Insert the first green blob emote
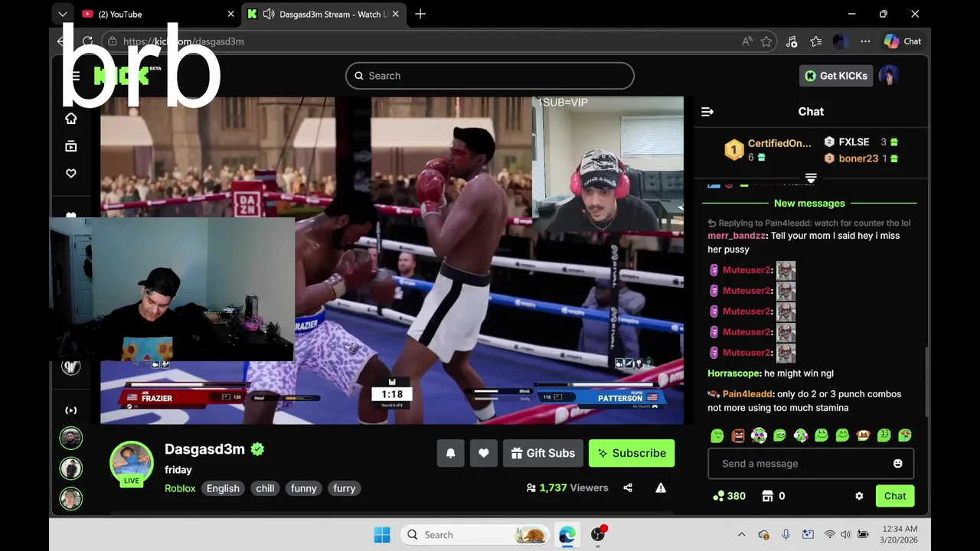 pyautogui.click(x=717, y=435)
